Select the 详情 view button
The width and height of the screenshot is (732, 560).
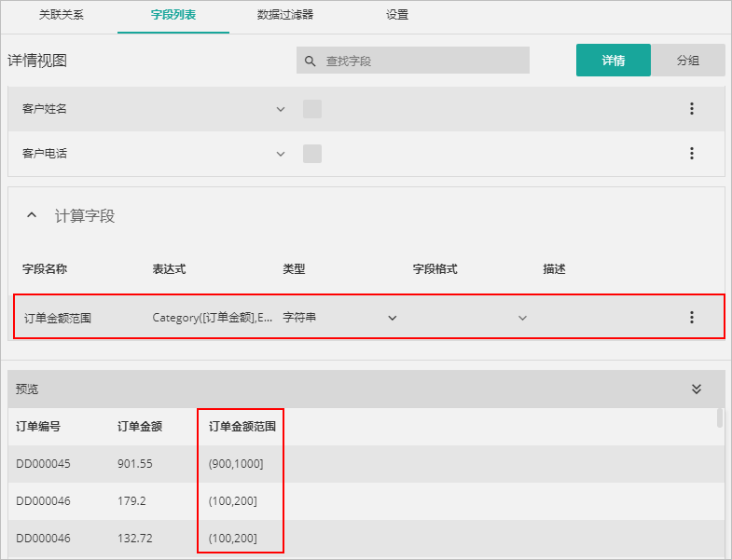[x=613, y=61]
